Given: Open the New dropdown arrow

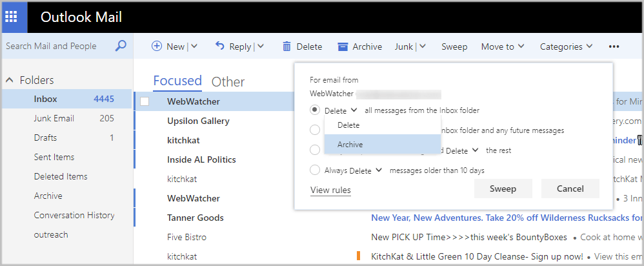Looking at the screenshot, I should click(x=194, y=46).
